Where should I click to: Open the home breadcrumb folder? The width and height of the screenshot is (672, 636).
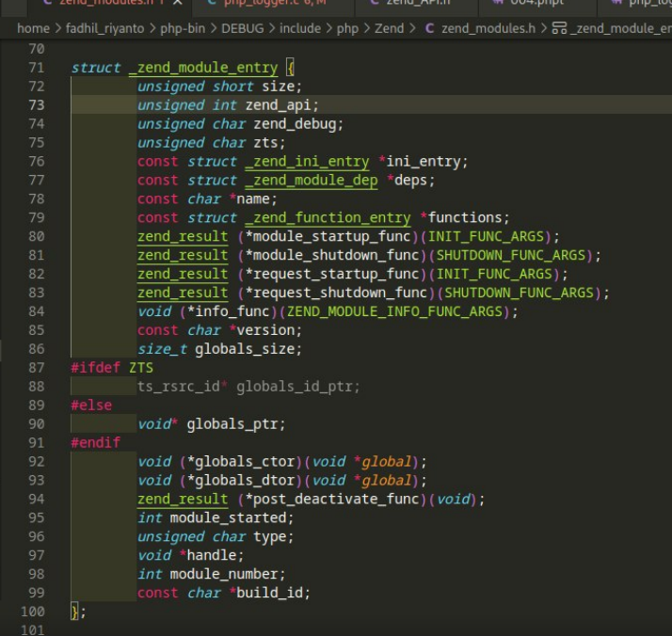click(x=33, y=28)
